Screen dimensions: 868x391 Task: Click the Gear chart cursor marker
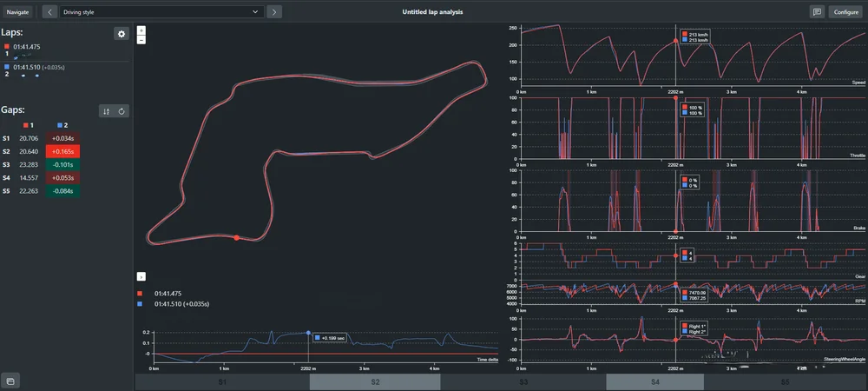[675, 255]
